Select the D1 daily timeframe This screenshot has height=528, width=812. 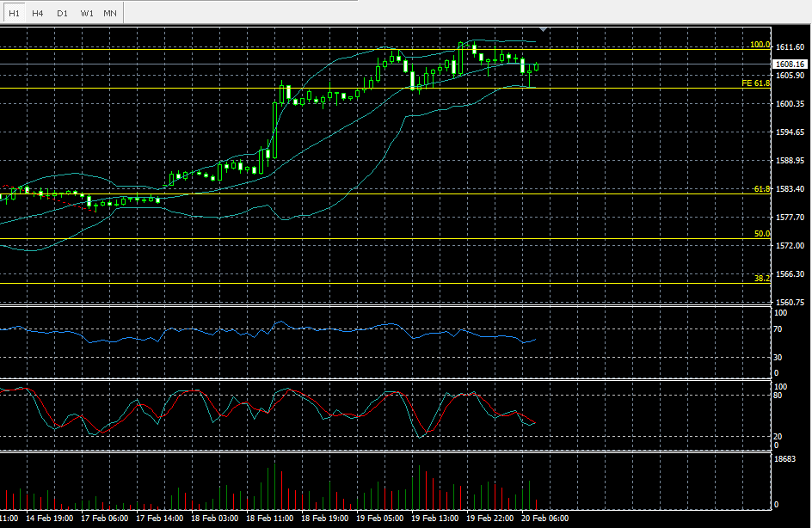pos(62,13)
